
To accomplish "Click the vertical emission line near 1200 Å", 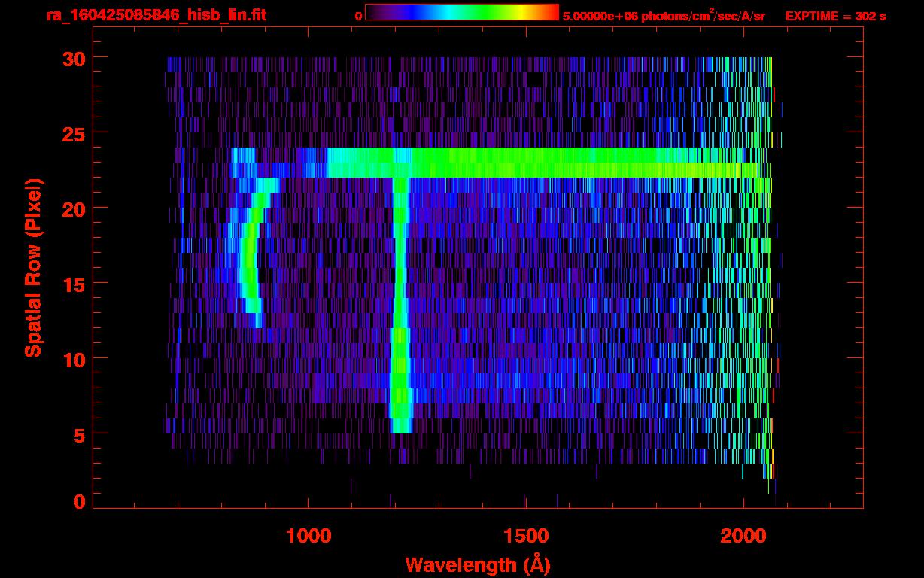I will coord(400,301).
